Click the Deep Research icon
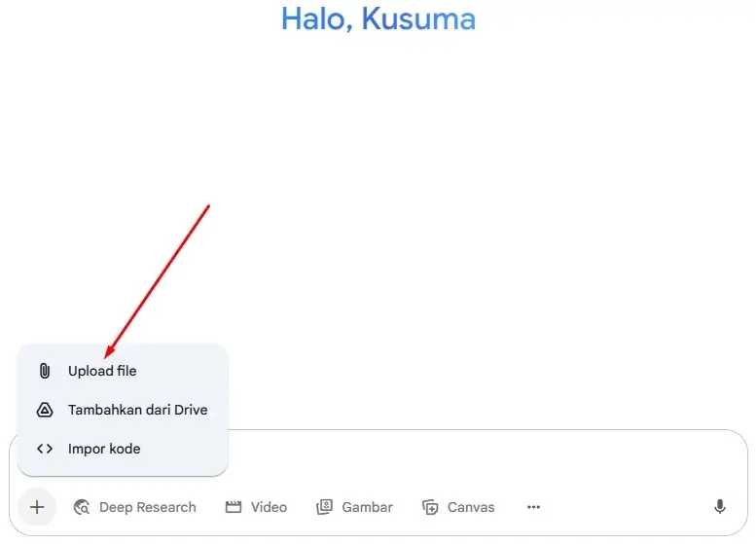Image resolution: width=756 pixels, height=544 pixels. (82, 507)
